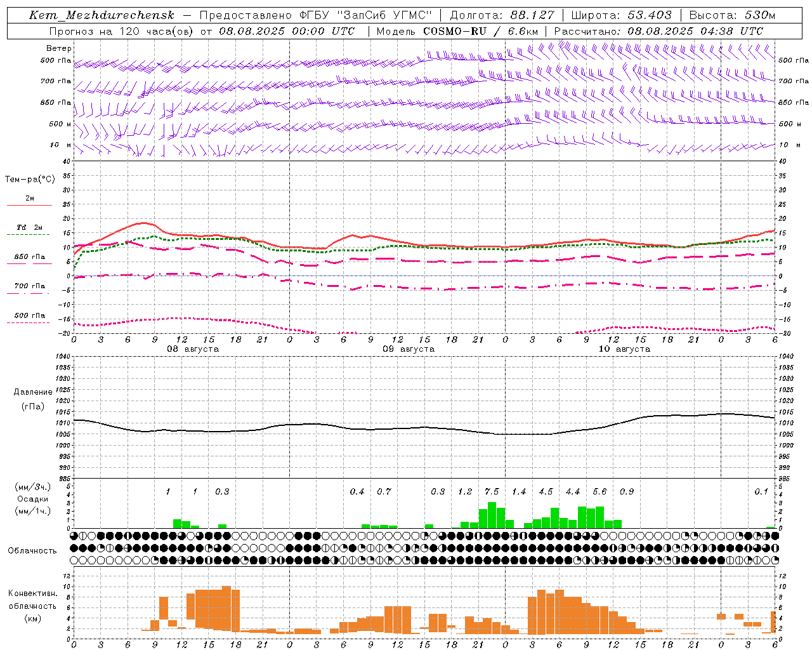The height and width of the screenshot is (650, 812).
Task: Click the 'Модель COSMO-RU / 6.6км' model label
Action: tap(457, 31)
